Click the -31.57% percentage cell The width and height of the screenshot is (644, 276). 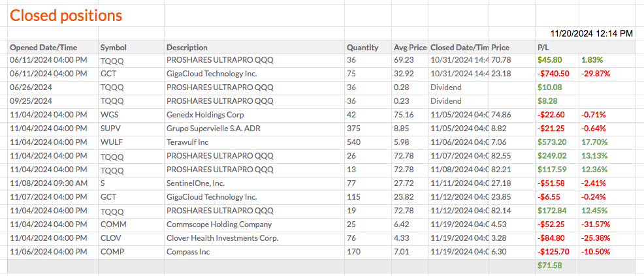(597, 224)
